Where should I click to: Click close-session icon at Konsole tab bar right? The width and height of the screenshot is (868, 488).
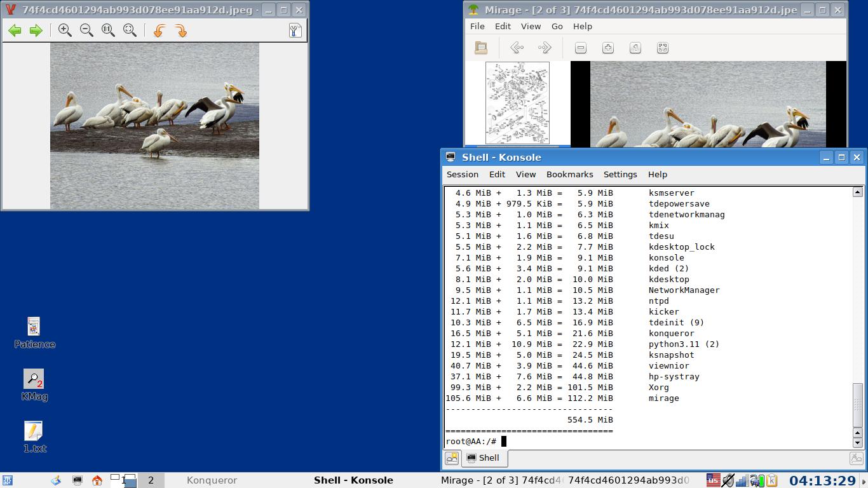point(856,457)
